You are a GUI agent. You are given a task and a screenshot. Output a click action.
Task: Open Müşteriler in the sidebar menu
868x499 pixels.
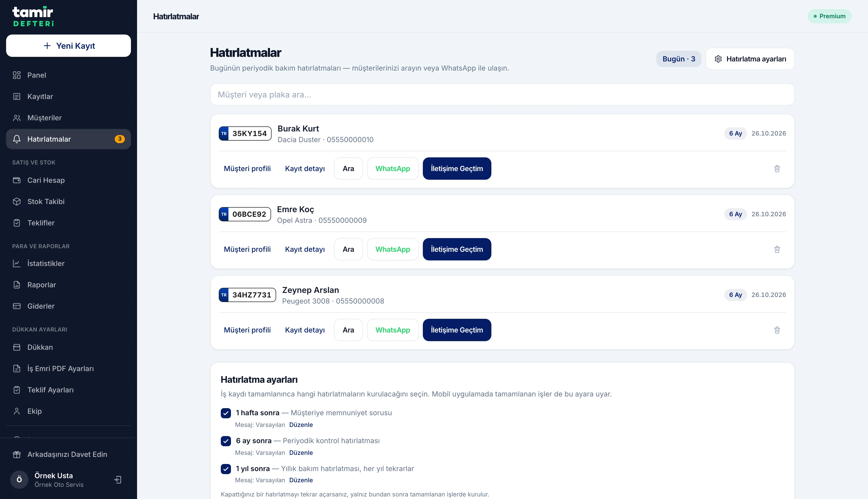coord(68,118)
